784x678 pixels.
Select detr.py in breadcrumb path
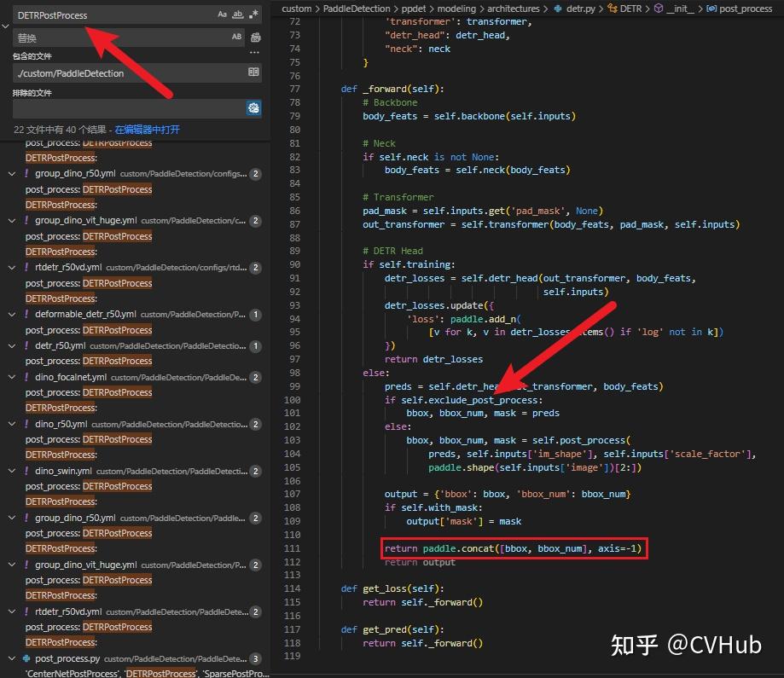coord(580,9)
